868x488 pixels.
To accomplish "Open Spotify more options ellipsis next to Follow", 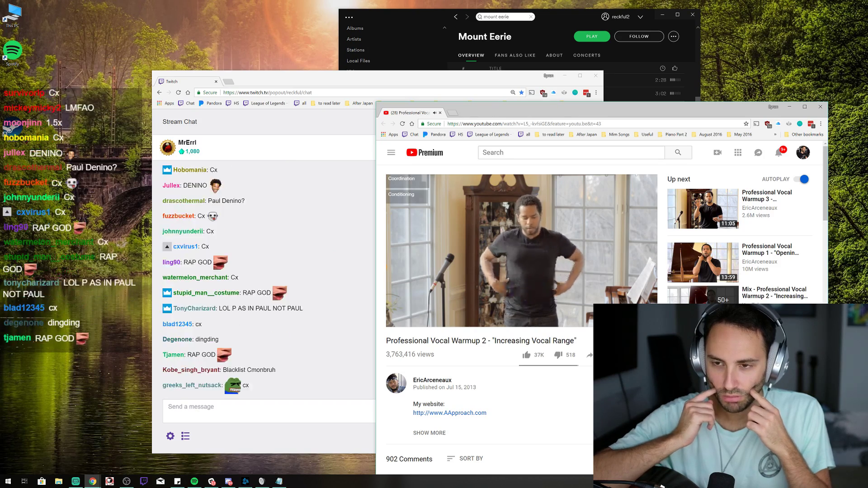I will tap(673, 36).
